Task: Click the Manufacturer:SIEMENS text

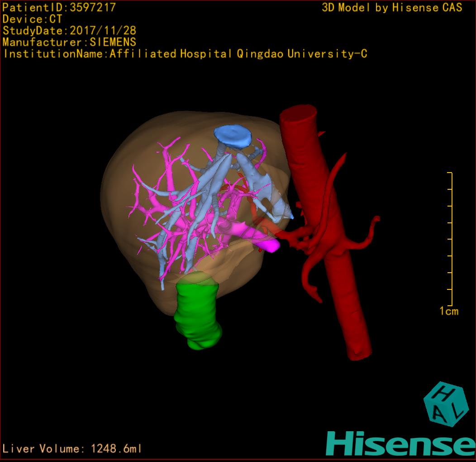Action: tap(69, 42)
